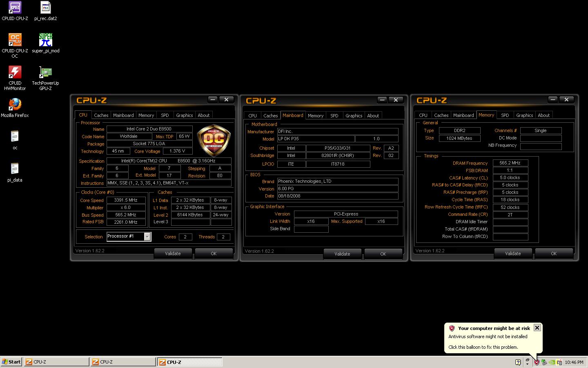The width and height of the screenshot is (588, 368).
Task: Minimize the middle CPU-Z Mainboard window
Action: coord(382,100)
